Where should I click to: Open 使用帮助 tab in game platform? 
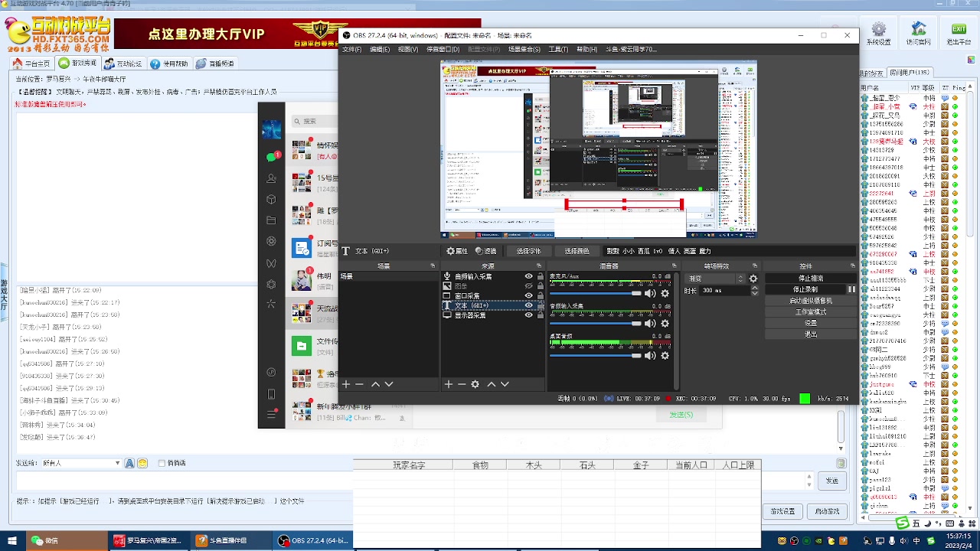click(x=168, y=64)
